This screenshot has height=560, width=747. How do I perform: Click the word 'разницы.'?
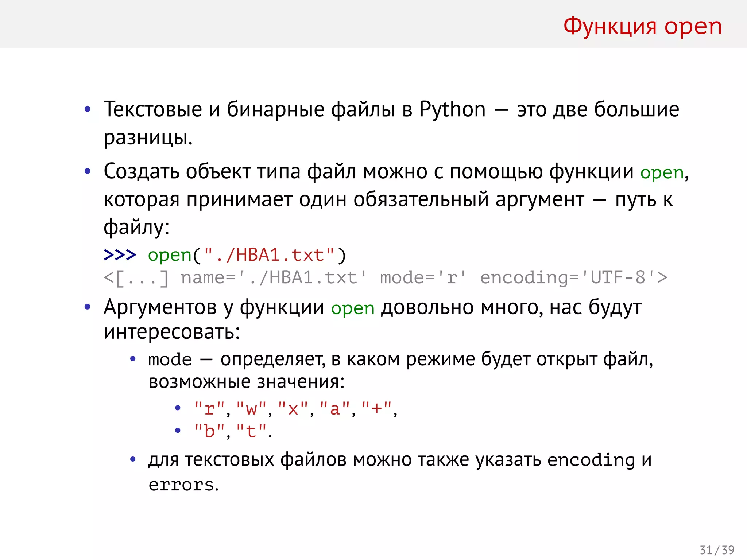point(148,137)
